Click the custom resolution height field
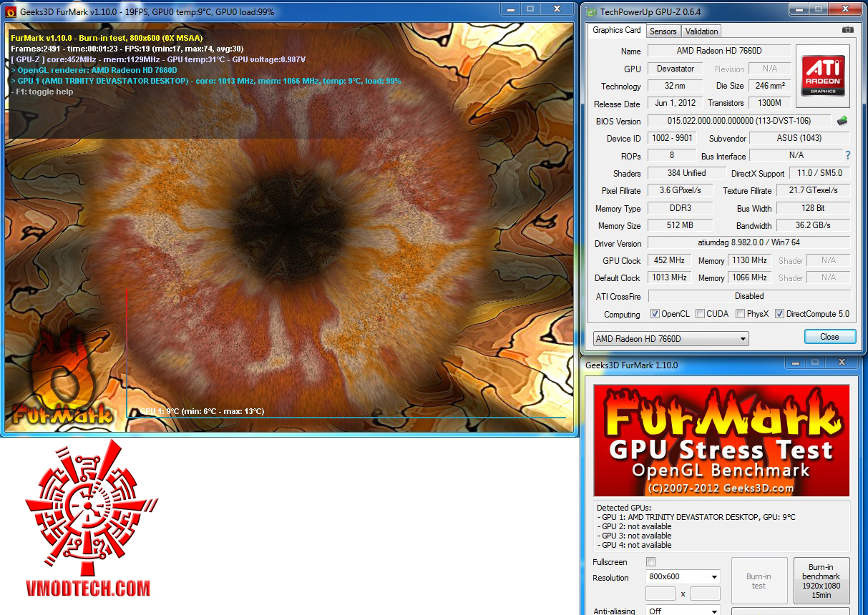Image resolution: width=868 pixels, height=615 pixels. [x=705, y=594]
